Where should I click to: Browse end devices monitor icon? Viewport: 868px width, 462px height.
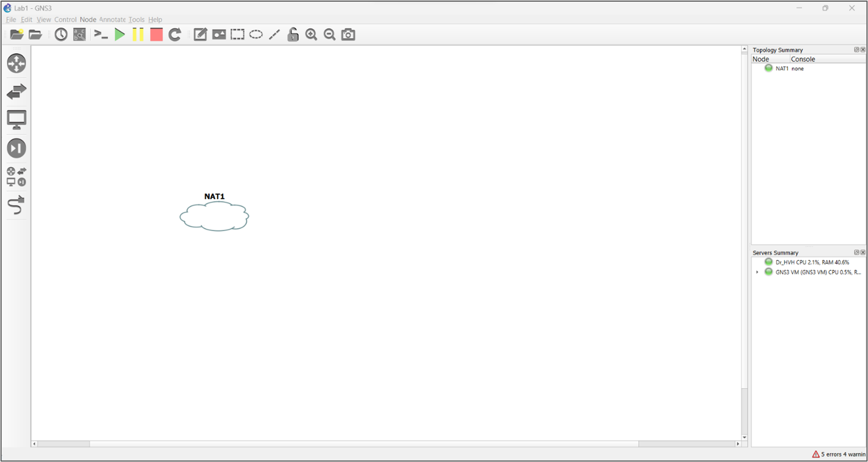coord(17,120)
